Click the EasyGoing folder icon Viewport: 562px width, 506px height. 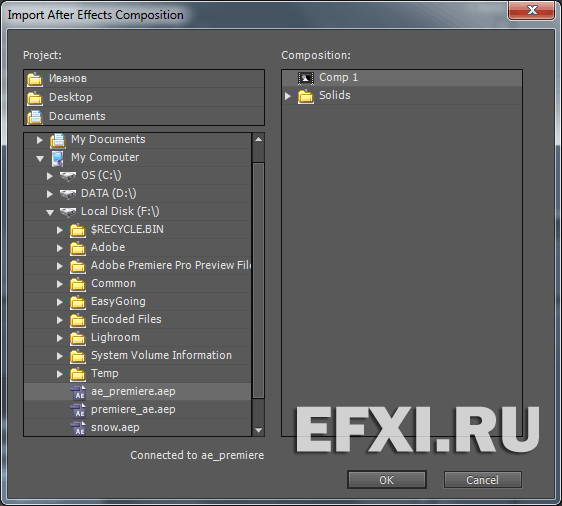pyautogui.click(x=77, y=302)
